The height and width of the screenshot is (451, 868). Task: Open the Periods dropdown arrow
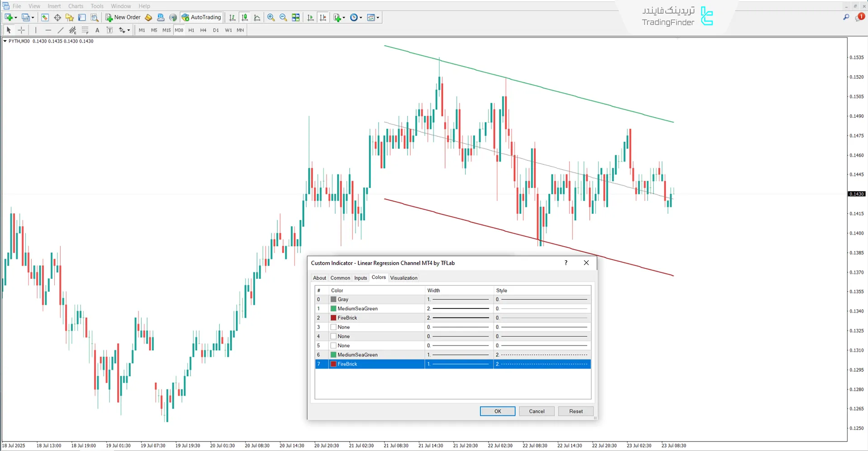360,17
